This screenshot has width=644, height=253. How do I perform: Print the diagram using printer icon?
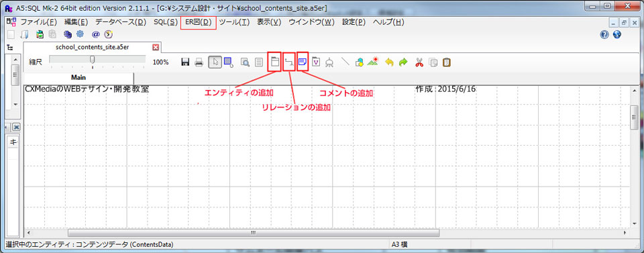(x=199, y=62)
